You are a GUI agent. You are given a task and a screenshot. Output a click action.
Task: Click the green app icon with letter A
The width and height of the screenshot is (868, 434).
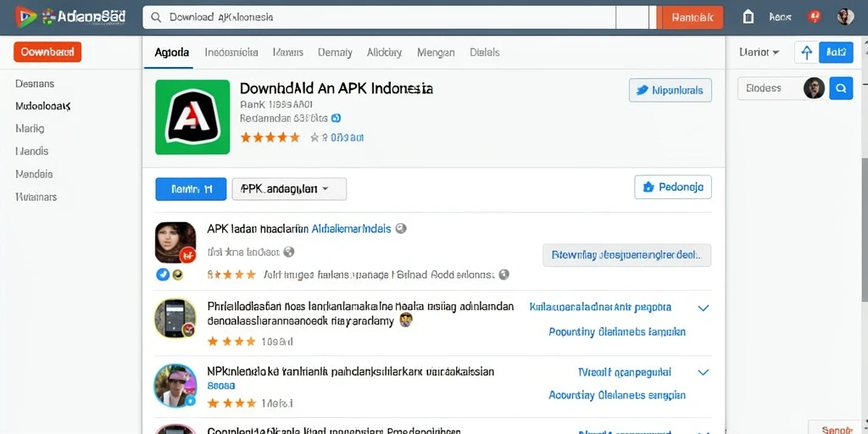coord(192,117)
